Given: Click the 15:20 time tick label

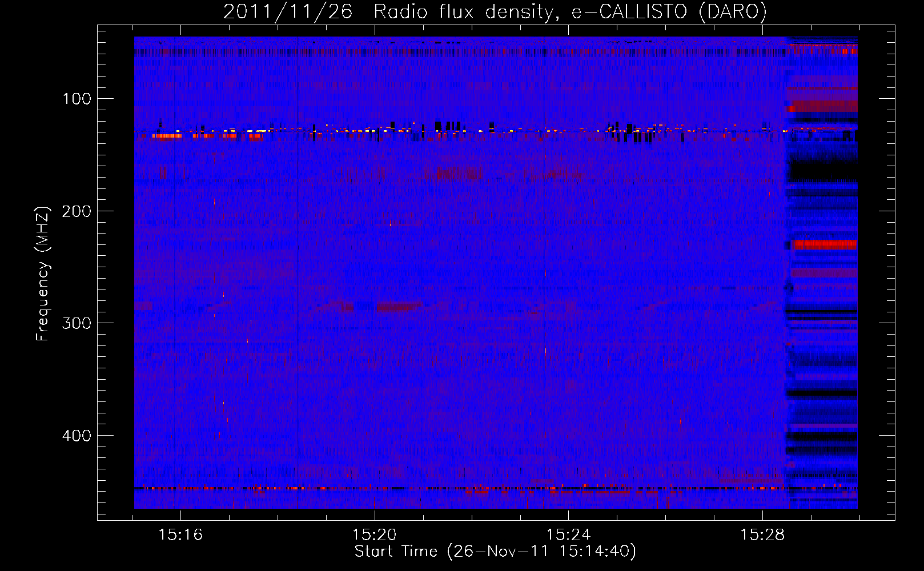Looking at the screenshot, I should pyautogui.click(x=375, y=535).
